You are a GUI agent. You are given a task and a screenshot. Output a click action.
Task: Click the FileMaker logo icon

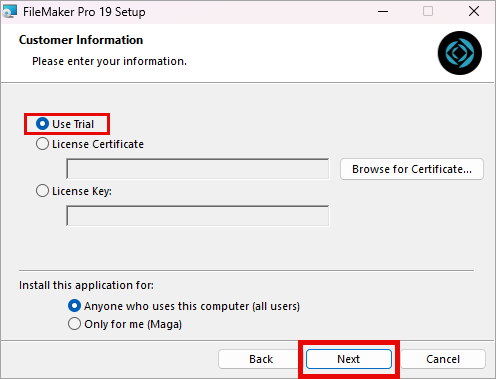460,53
